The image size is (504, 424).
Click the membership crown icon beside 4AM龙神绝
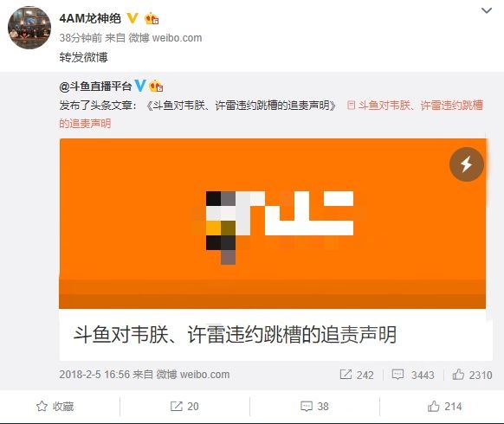tap(152, 19)
